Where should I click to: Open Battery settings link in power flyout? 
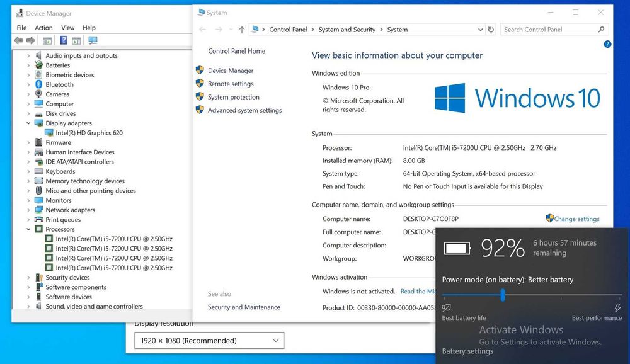pos(467,351)
